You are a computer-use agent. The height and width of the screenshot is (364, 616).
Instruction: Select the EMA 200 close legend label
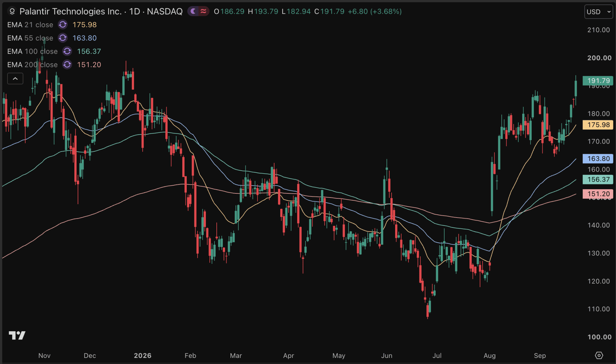pyautogui.click(x=33, y=65)
